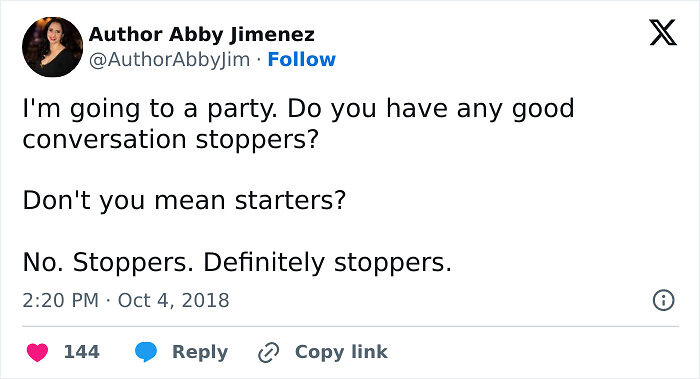The image size is (700, 379).
Task: Click the Reply label
Action: [200, 352]
